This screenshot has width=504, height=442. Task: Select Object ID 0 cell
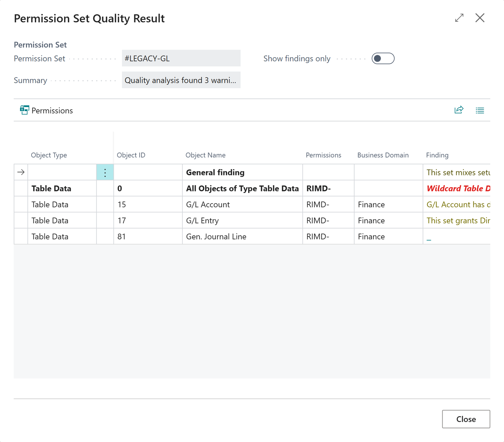pos(148,188)
